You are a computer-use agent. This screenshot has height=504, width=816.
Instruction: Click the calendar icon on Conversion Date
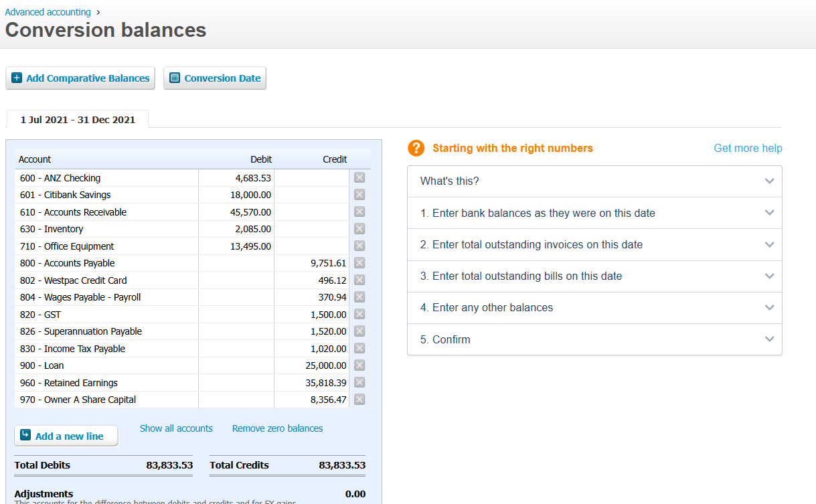(x=175, y=78)
